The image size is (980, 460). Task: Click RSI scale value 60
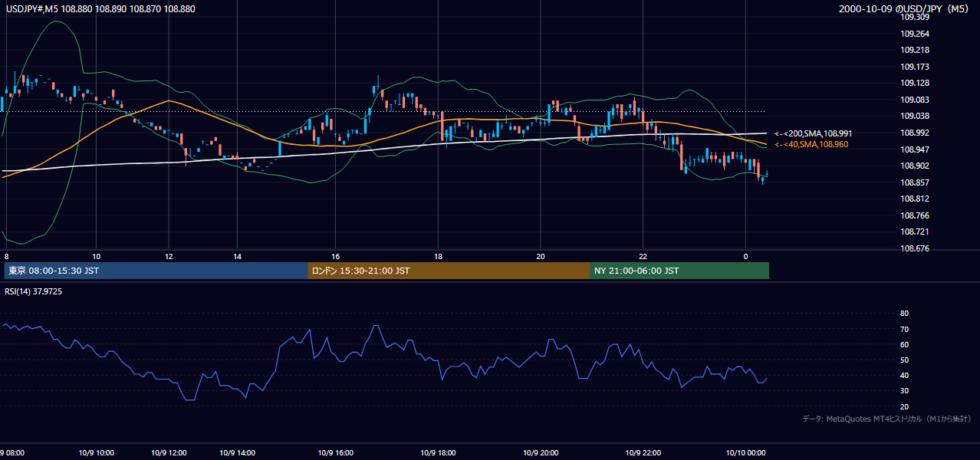(x=904, y=345)
